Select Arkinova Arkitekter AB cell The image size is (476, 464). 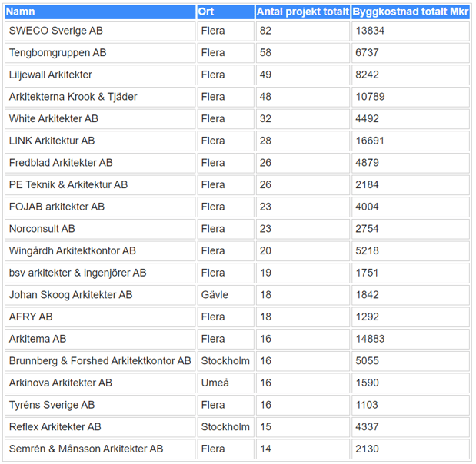tap(100, 383)
